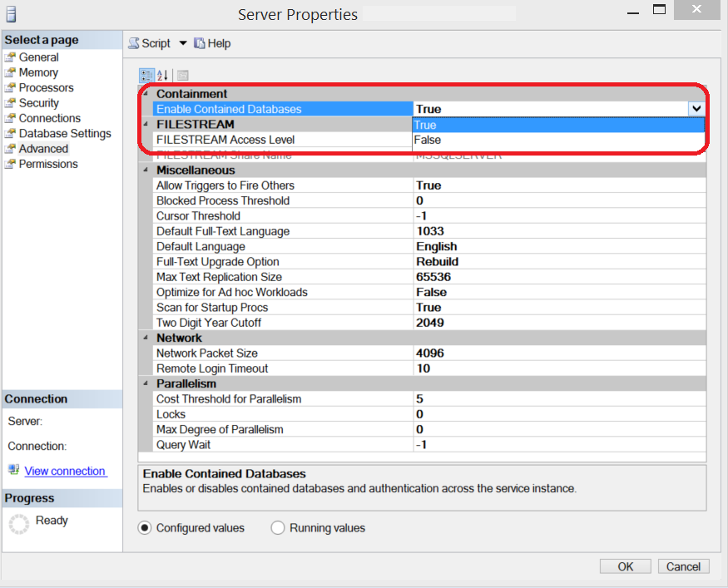Click the Script toolbar icon
Screen dimensions: 728x588
(134, 43)
